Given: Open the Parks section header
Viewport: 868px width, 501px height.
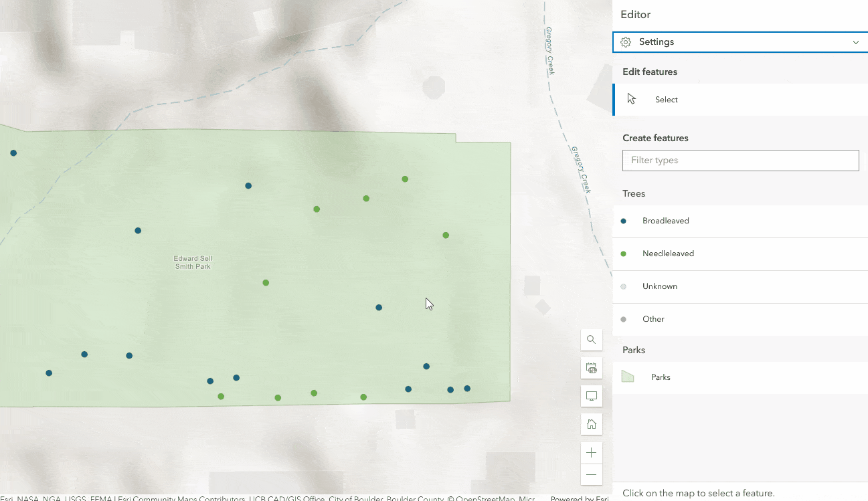Looking at the screenshot, I should point(633,349).
